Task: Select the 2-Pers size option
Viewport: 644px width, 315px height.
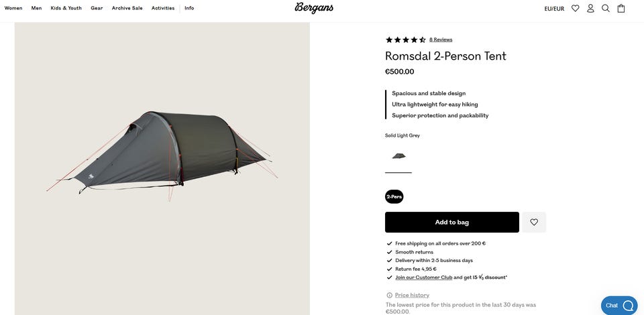Action: [x=394, y=196]
